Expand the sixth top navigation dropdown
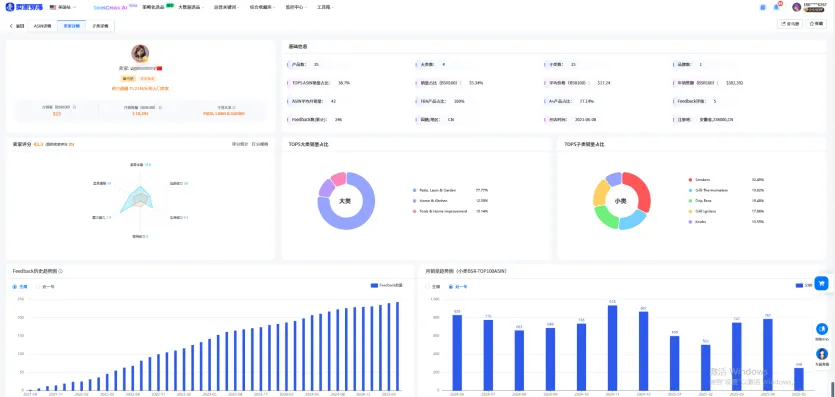Viewport: 835px width, 397px height. click(296, 7)
